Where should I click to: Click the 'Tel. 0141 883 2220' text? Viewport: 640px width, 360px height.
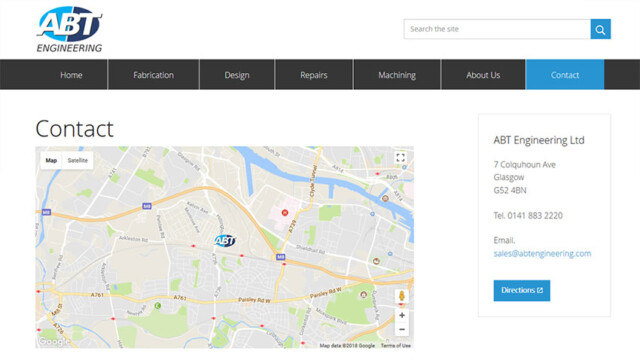[528, 216]
